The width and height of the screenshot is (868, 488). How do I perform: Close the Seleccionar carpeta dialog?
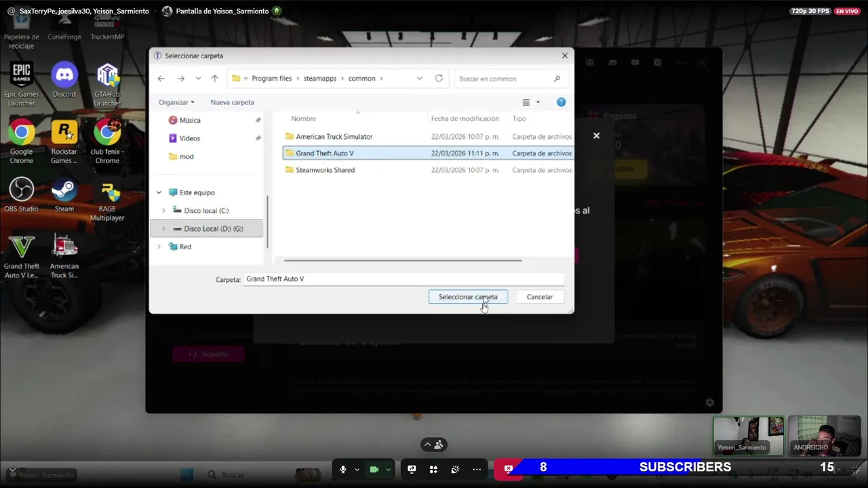(564, 56)
